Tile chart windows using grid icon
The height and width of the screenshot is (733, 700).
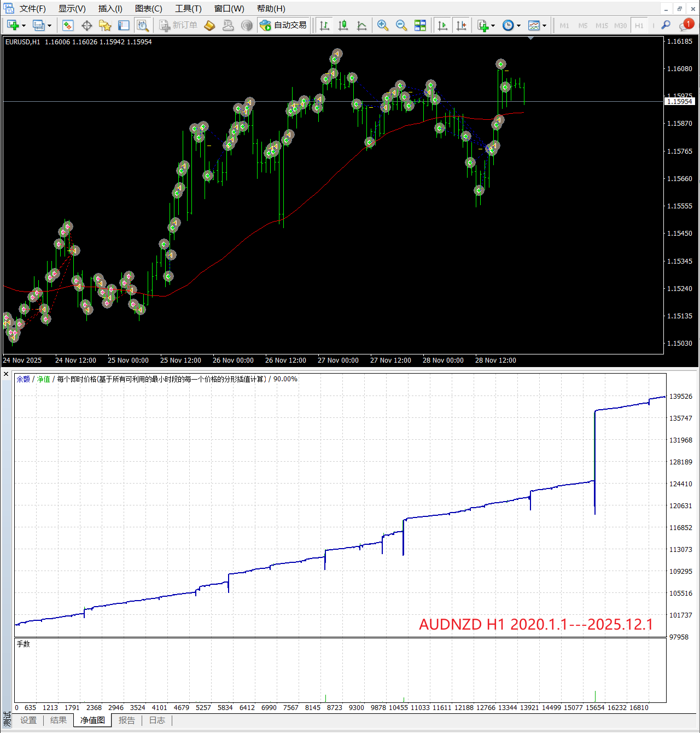[x=420, y=25]
